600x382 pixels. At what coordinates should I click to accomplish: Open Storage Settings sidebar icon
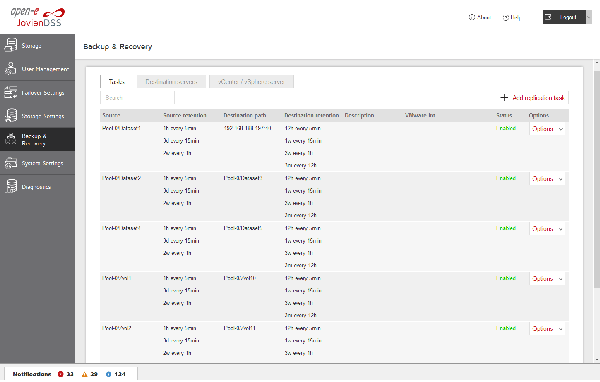11,116
